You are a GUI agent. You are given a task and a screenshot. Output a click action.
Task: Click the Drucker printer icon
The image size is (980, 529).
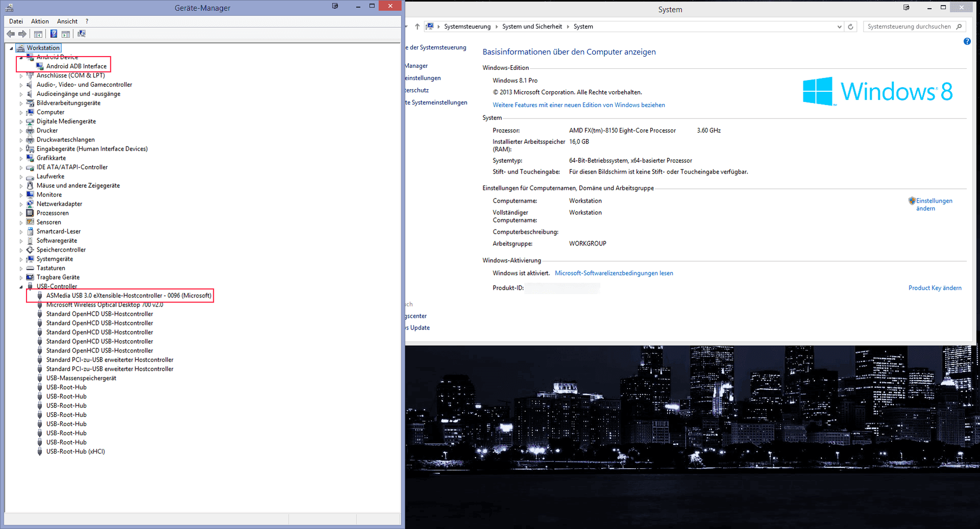coord(30,131)
